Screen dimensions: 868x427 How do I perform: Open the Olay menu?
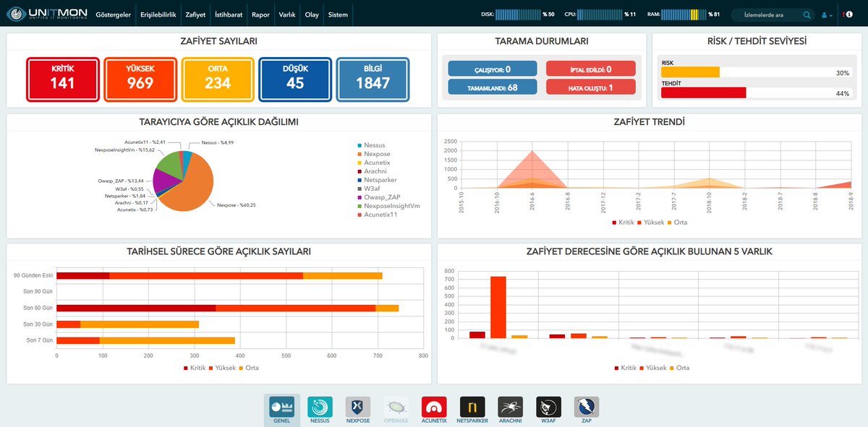click(x=312, y=14)
